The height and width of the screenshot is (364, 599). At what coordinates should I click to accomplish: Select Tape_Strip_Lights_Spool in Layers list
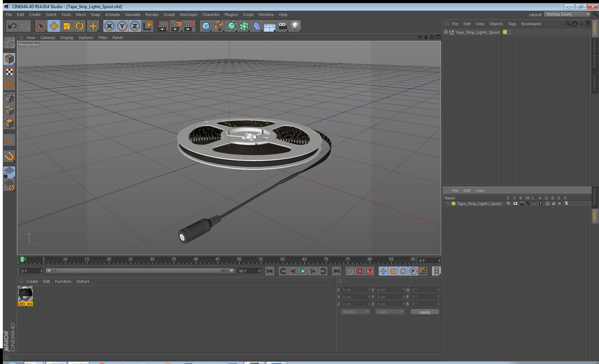click(x=479, y=204)
